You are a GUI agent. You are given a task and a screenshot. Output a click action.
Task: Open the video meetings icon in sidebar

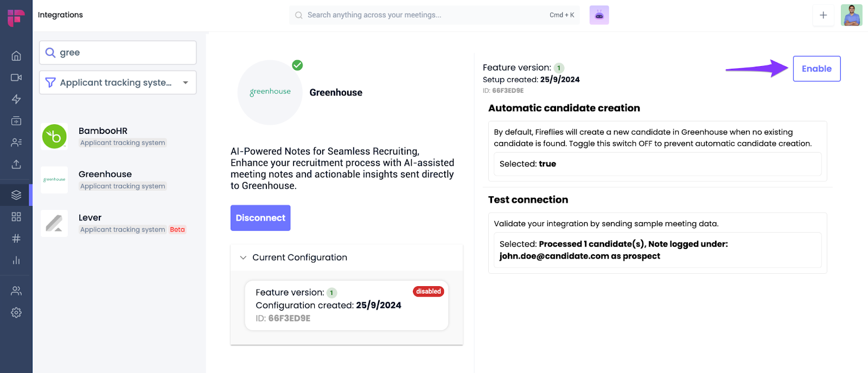pyautogui.click(x=16, y=78)
